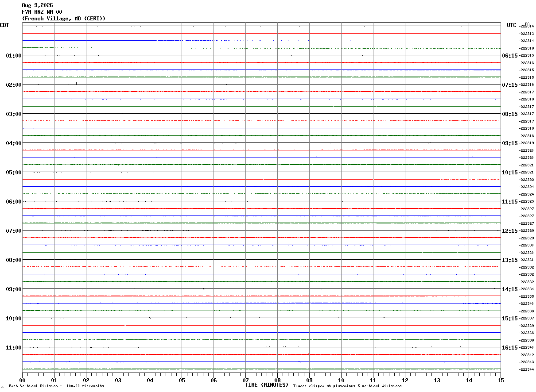Screen dimensions: 536x392
Task: Select minute 15 on the bottom axis
Action: click(x=501, y=380)
